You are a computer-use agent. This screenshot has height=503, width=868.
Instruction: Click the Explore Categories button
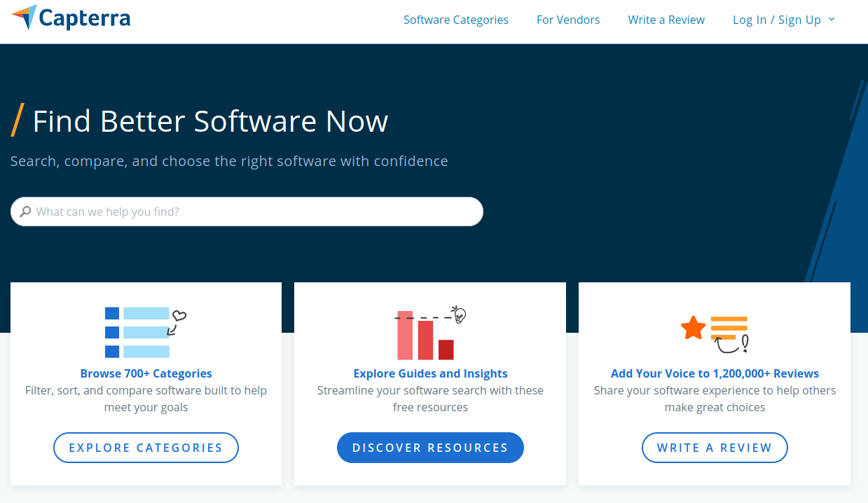click(146, 448)
